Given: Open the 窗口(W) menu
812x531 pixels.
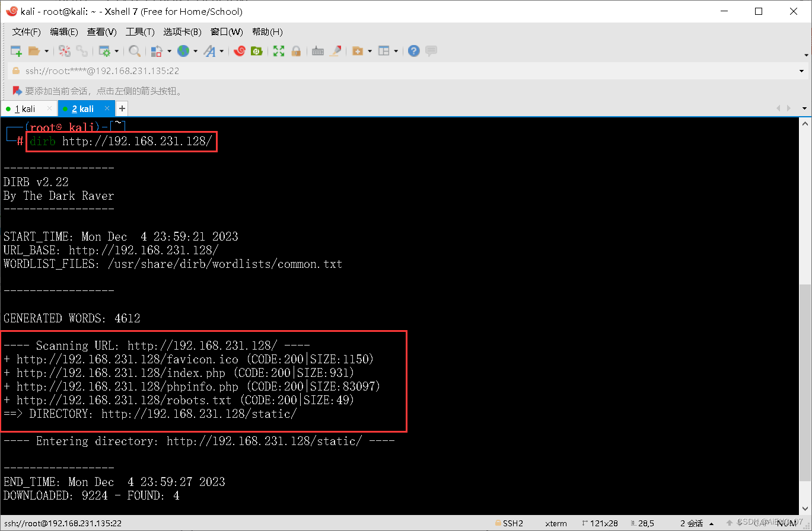Looking at the screenshot, I should point(227,31).
